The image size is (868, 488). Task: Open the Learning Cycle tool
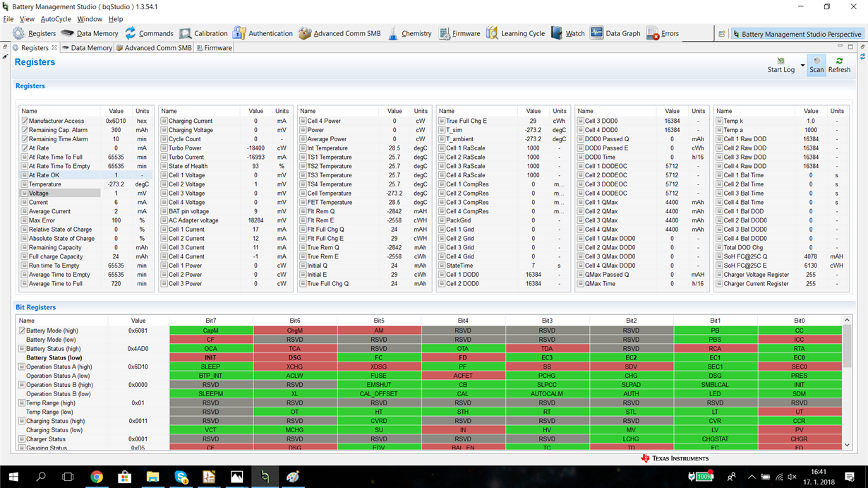pos(515,33)
